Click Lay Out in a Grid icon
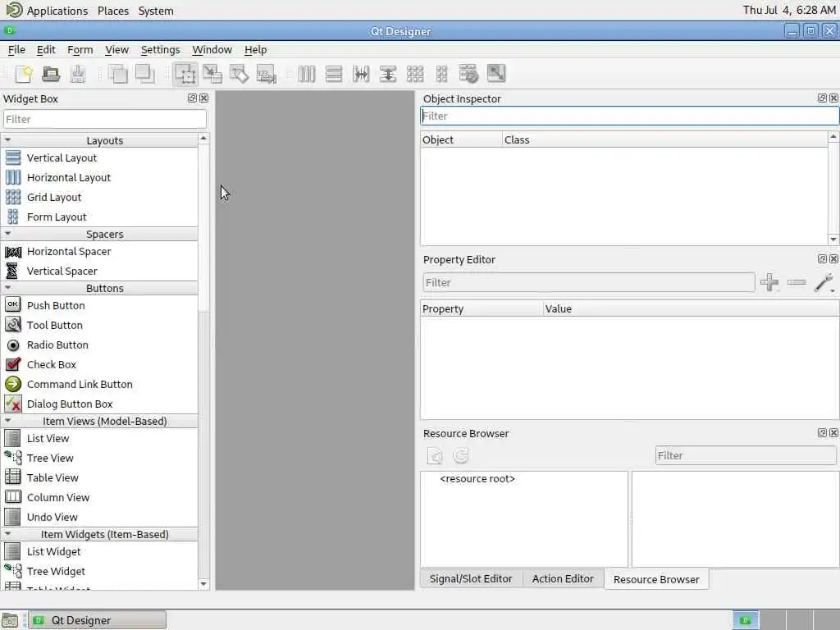The height and width of the screenshot is (630, 840). pos(415,74)
